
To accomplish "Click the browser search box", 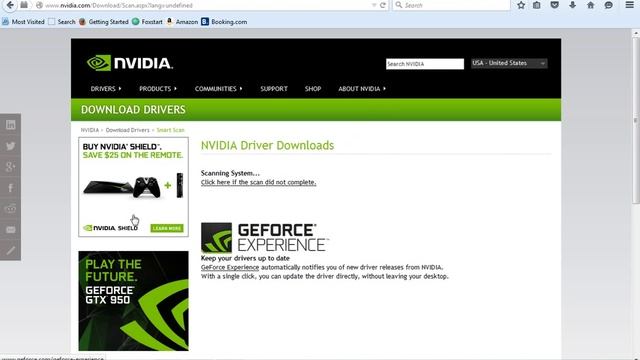I will click(451, 5).
